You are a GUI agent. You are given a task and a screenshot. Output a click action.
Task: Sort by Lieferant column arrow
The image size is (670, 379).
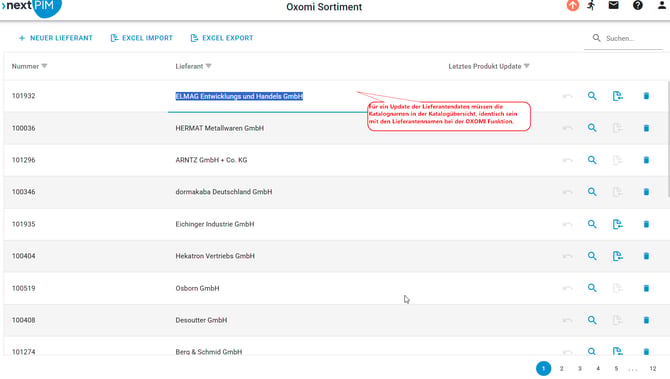pos(209,66)
